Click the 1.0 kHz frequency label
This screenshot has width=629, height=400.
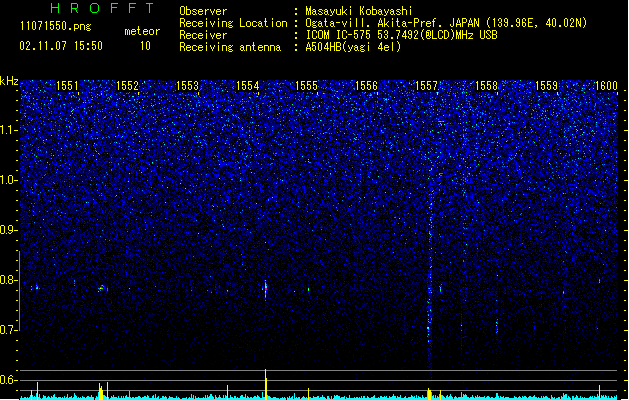pyautogui.click(x=8, y=180)
